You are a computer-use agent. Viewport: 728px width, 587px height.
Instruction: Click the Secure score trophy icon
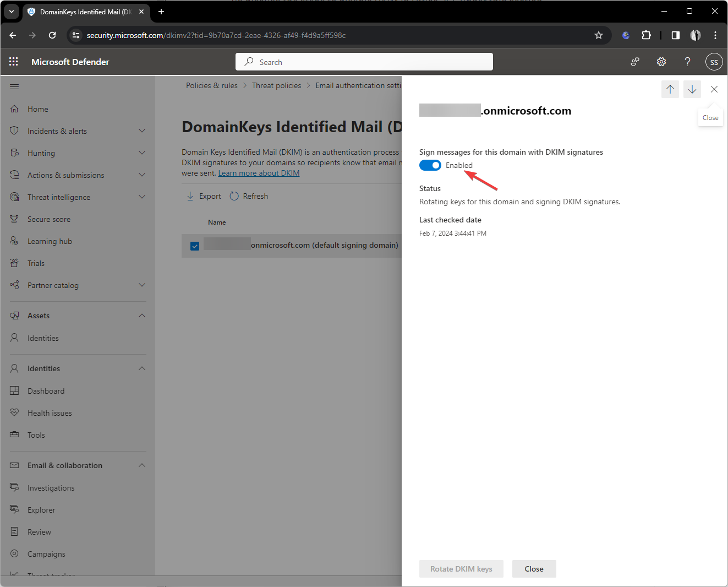point(15,219)
